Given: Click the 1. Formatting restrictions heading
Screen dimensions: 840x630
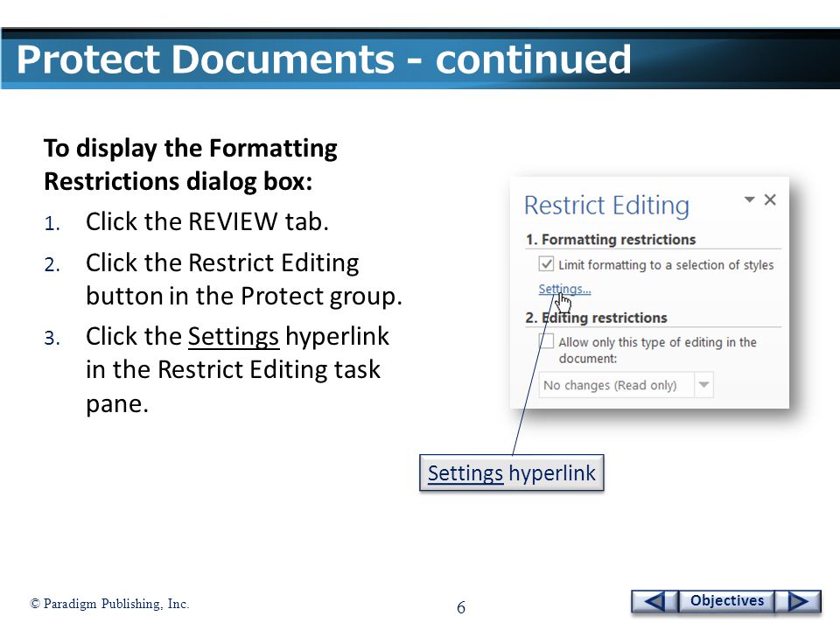Looking at the screenshot, I should point(611,240).
